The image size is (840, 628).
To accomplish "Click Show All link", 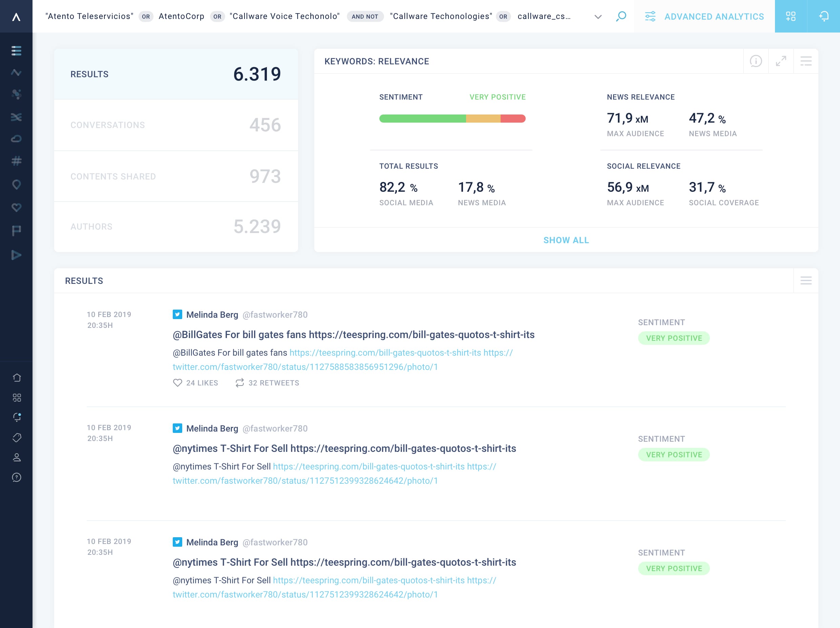I will (x=566, y=240).
